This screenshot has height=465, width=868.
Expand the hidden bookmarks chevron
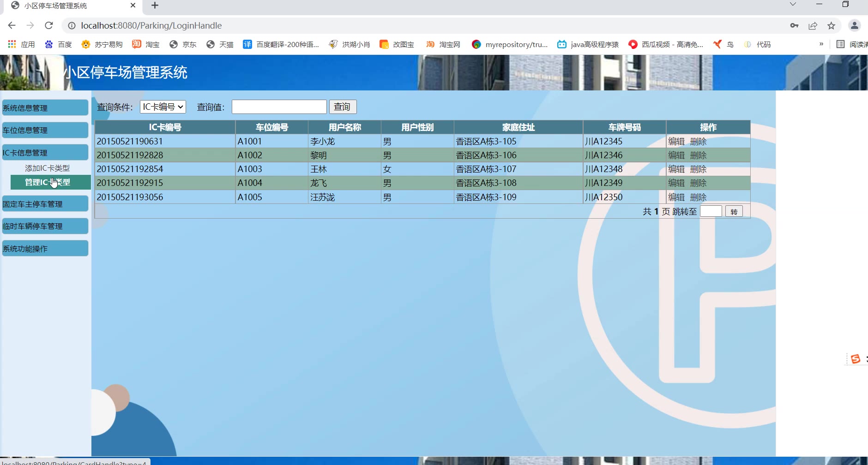(821, 44)
